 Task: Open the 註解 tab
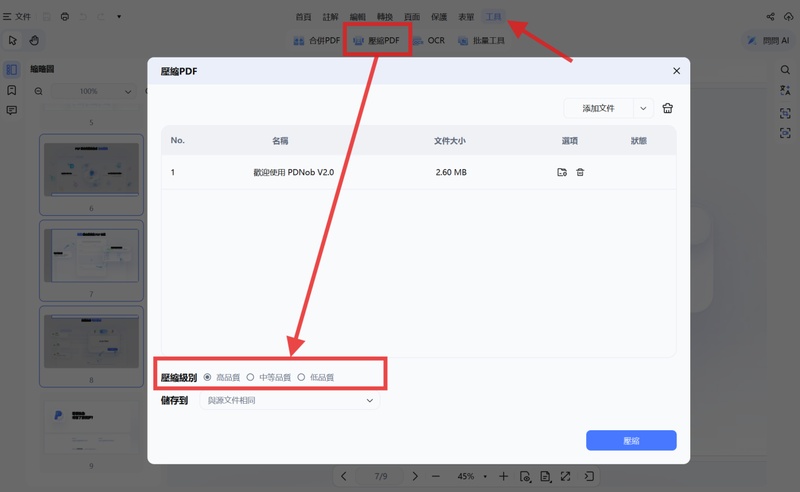tap(330, 17)
